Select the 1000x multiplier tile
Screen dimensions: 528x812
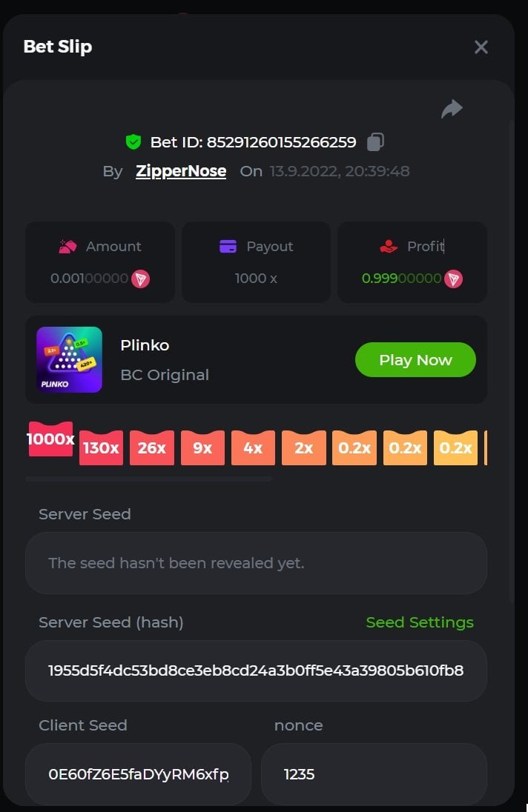[x=50, y=439]
